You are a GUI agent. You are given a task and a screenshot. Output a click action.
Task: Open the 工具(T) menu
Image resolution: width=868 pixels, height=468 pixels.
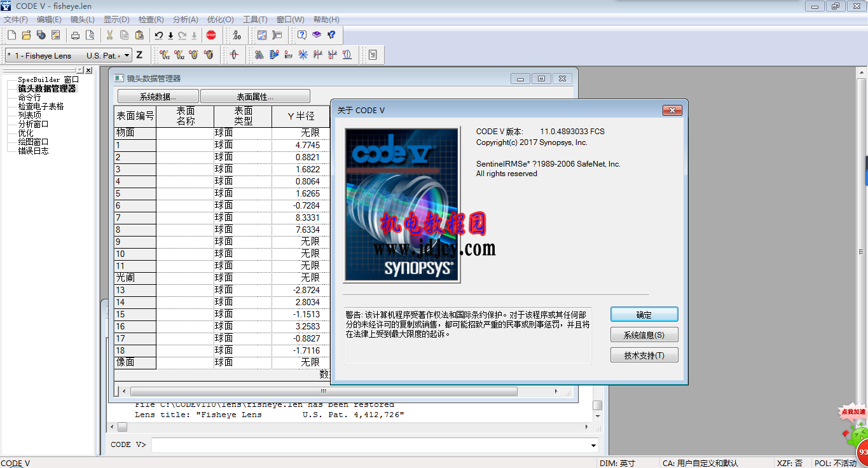coord(254,20)
